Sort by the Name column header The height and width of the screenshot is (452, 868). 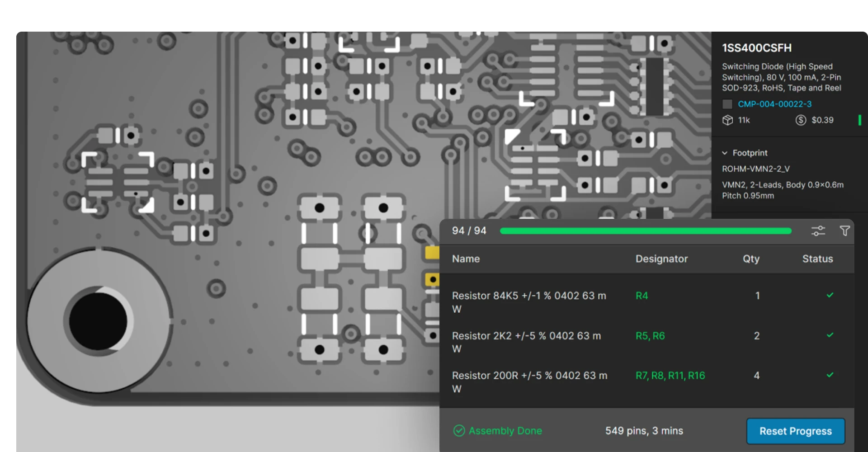[466, 259]
